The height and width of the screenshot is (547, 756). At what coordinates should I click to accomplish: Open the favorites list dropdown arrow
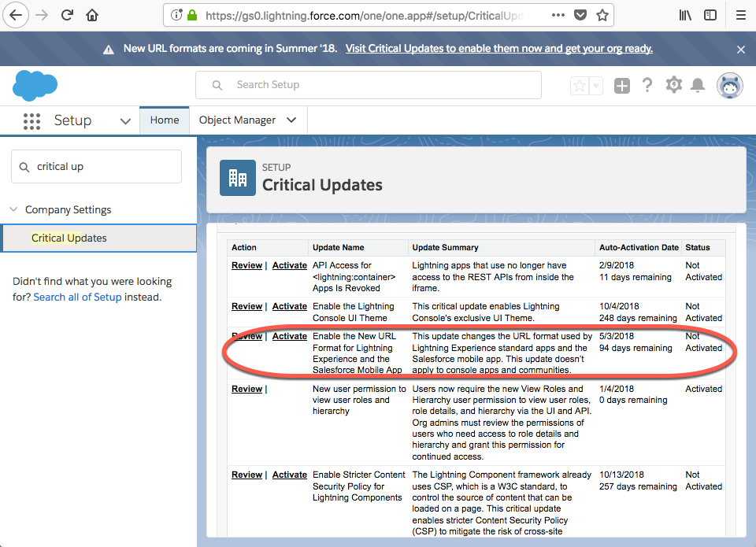(596, 86)
